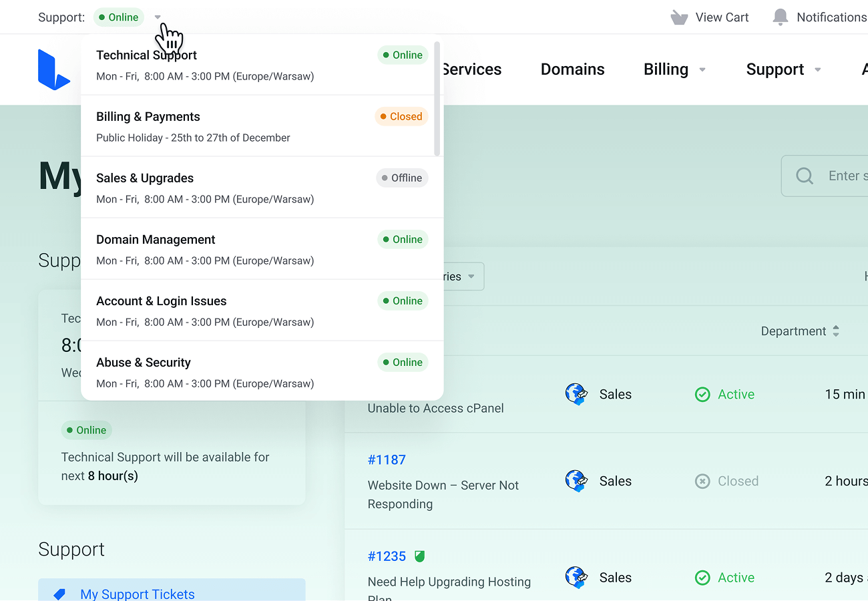Click the green shield icon beside #1235
This screenshot has width=868, height=601.
click(419, 556)
